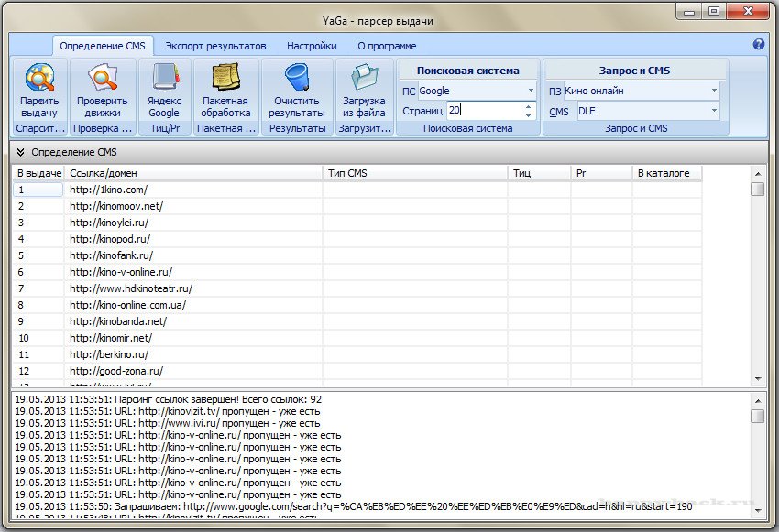Click the results table scroll down arrow
The image size is (779, 532).
pos(758,379)
